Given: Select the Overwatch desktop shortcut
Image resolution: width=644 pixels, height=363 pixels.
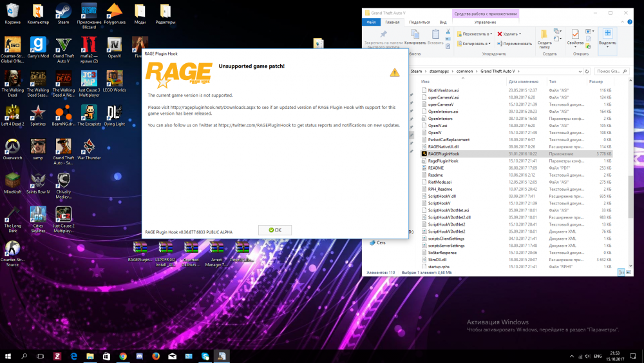Looking at the screenshot, I should click(x=12, y=146).
